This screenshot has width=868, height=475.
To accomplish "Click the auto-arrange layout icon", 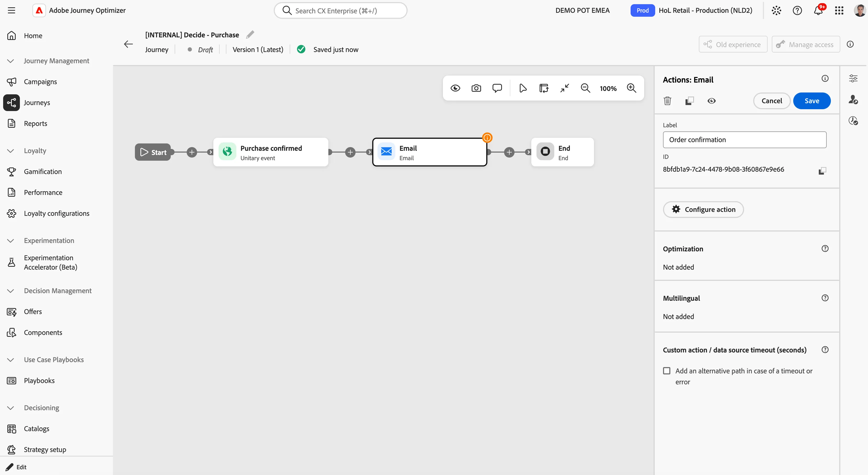I will click(544, 88).
